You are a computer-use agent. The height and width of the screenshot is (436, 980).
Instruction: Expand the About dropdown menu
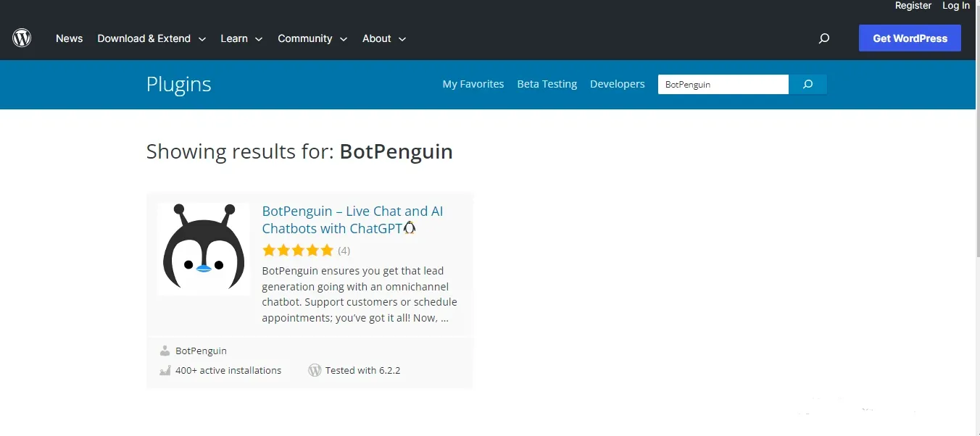pos(384,38)
